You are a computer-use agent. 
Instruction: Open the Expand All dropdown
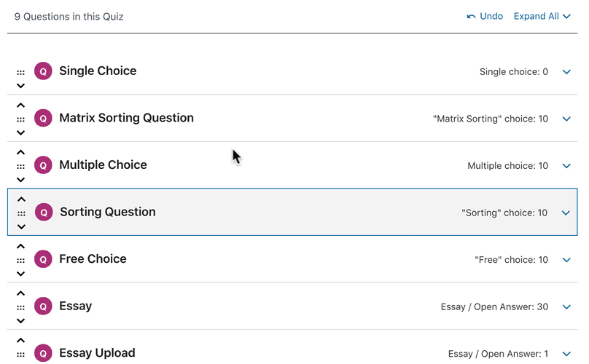tap(542, 16)
